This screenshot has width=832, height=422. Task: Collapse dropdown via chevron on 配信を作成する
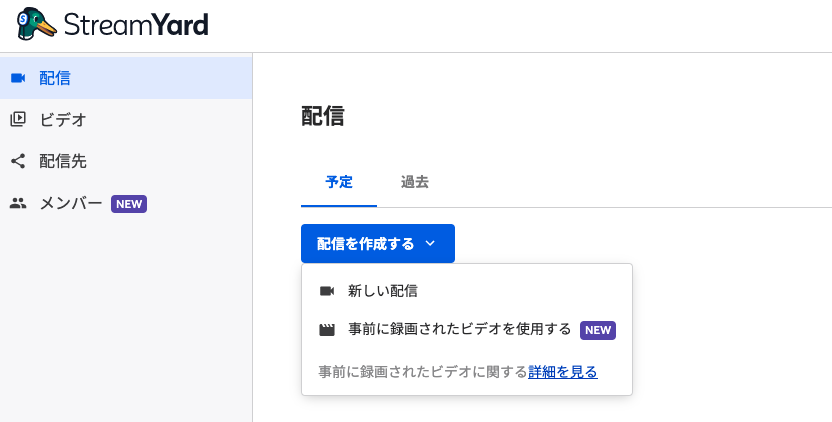pos(430,244)
